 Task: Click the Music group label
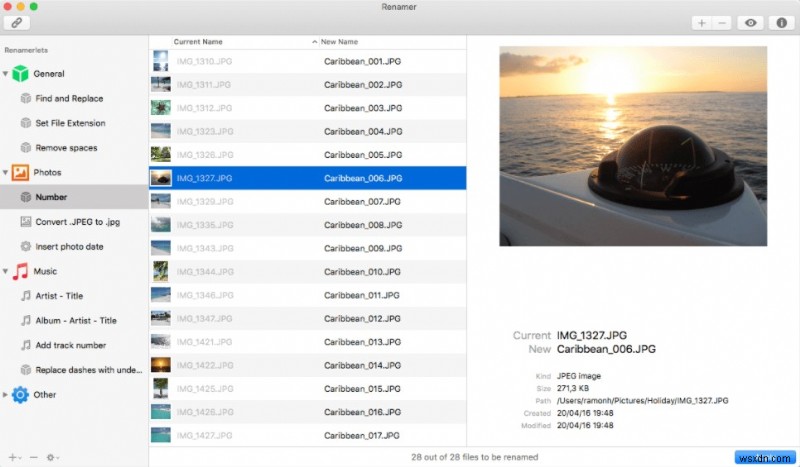45,271
